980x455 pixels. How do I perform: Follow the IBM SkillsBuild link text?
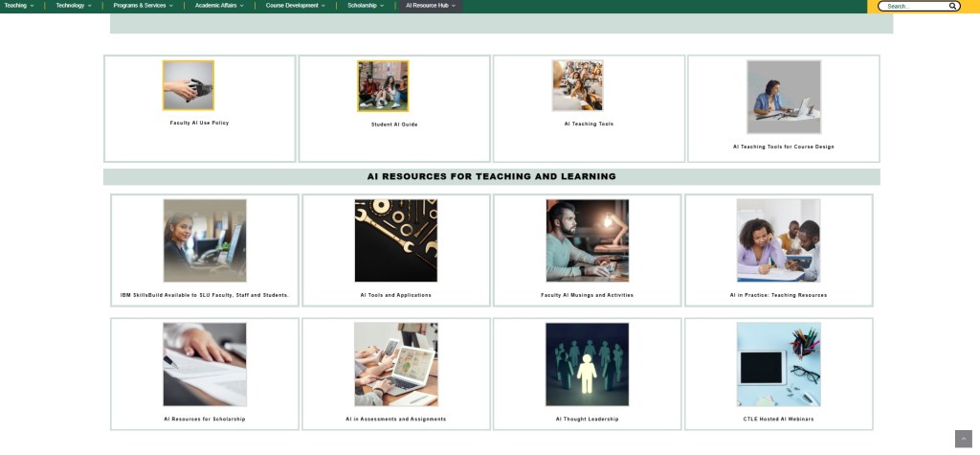click(x=204, y=295)
